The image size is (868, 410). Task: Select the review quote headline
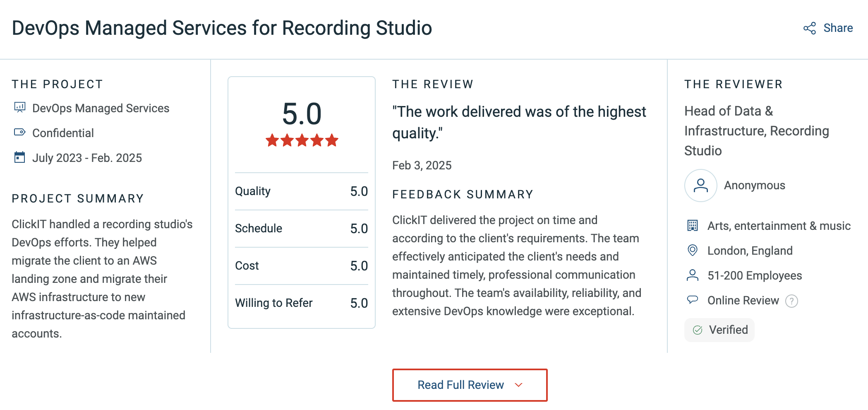pos(519,122)
